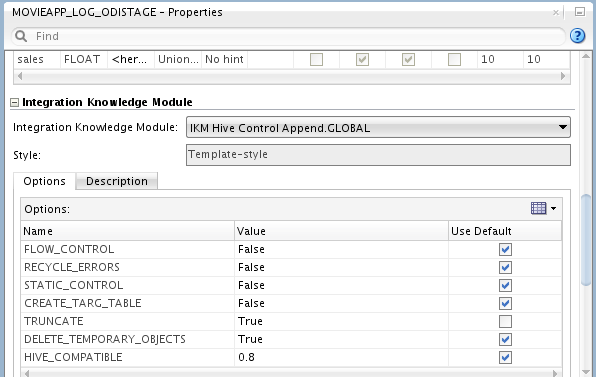Click the Style field showing Template-style
This screenshot has width=596, height=377.
tap(378, 155)
